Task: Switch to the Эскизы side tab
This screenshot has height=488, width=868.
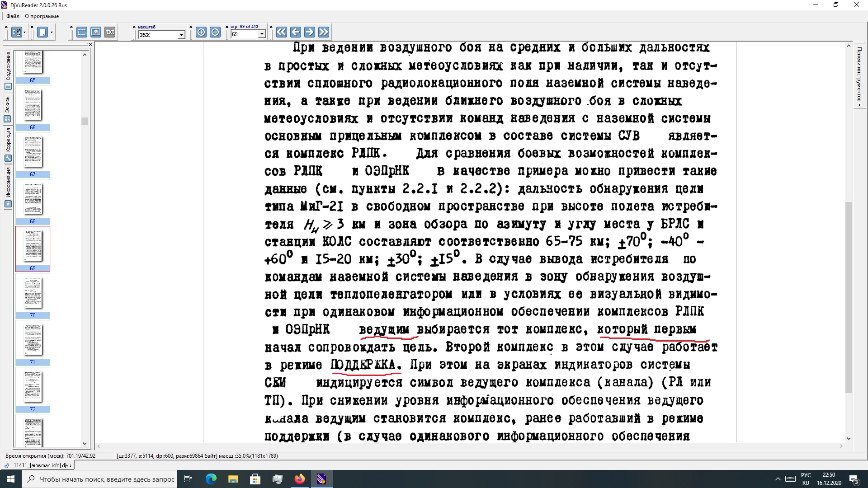Action: tap(8, 108)
